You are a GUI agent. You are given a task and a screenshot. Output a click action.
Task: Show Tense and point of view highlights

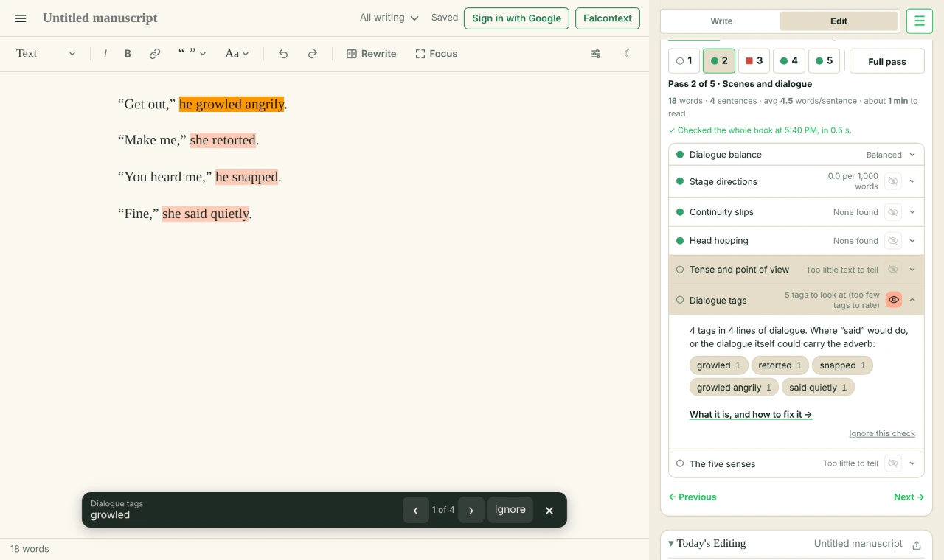click(893, 270)
